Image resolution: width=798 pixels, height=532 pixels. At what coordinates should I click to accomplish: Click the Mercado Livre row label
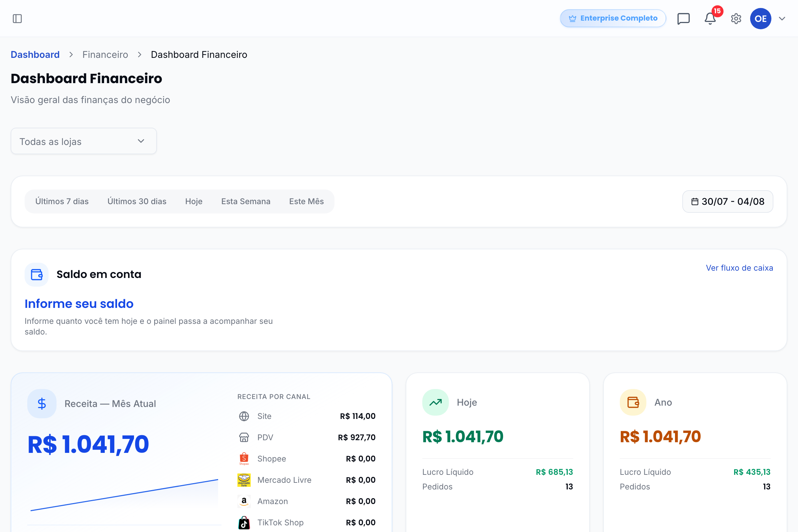(284, 480)
